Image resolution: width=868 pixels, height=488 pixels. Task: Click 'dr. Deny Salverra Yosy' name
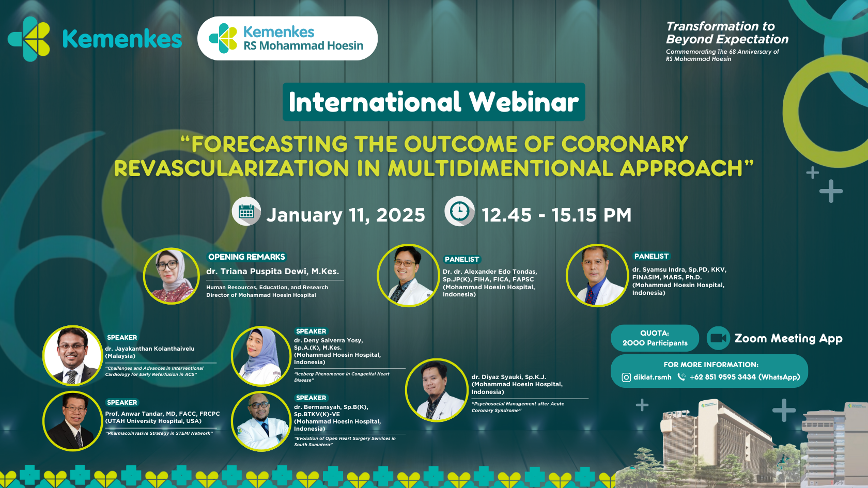coord(328,340)
